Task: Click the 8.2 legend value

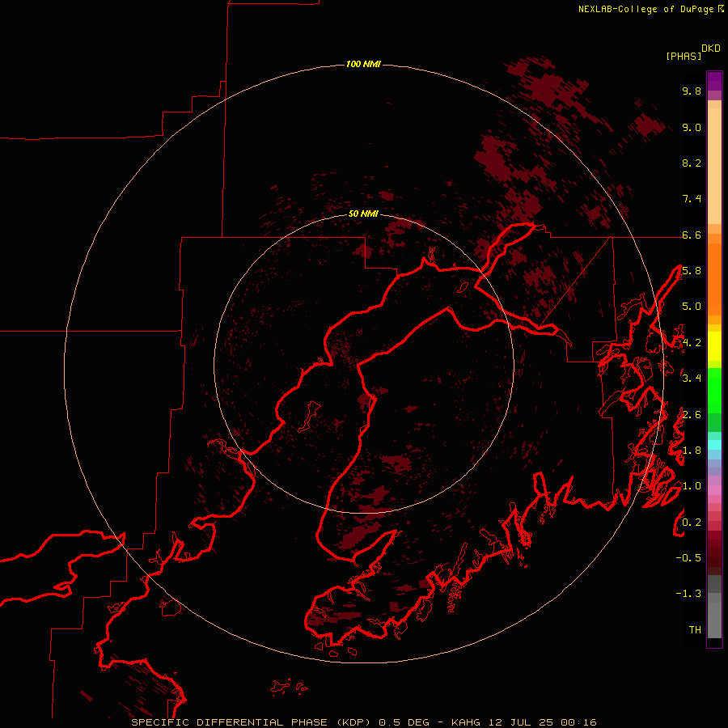Action: click(x=692, y=163)
